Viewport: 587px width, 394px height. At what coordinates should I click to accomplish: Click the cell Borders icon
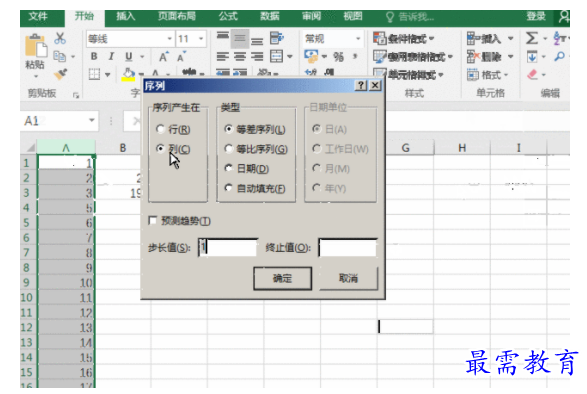pos(94,74)
